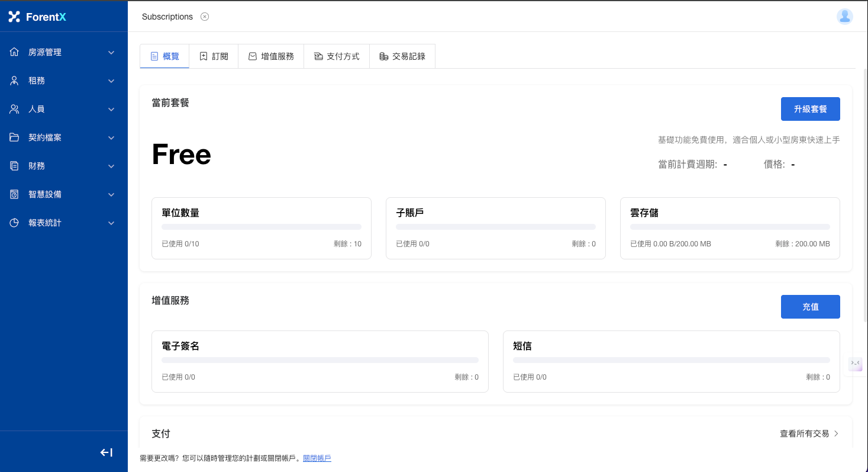
Task: Click the pie chart icon for 報表統計
Action: point(15,223)
